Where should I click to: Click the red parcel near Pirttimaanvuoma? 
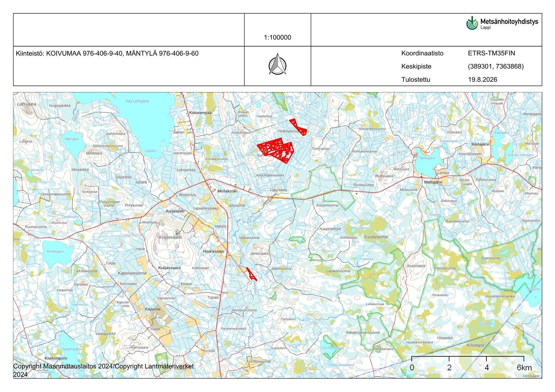coord(298,127)
